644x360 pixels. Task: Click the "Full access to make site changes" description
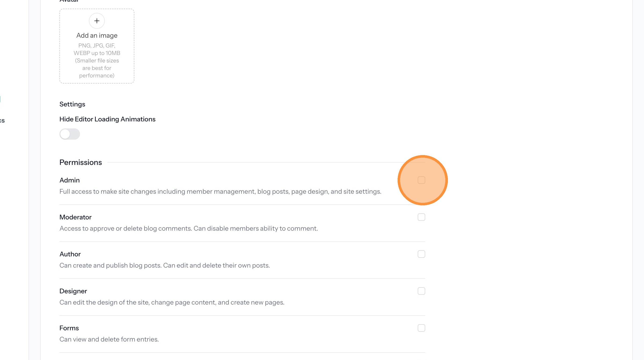tap(220, 191)
